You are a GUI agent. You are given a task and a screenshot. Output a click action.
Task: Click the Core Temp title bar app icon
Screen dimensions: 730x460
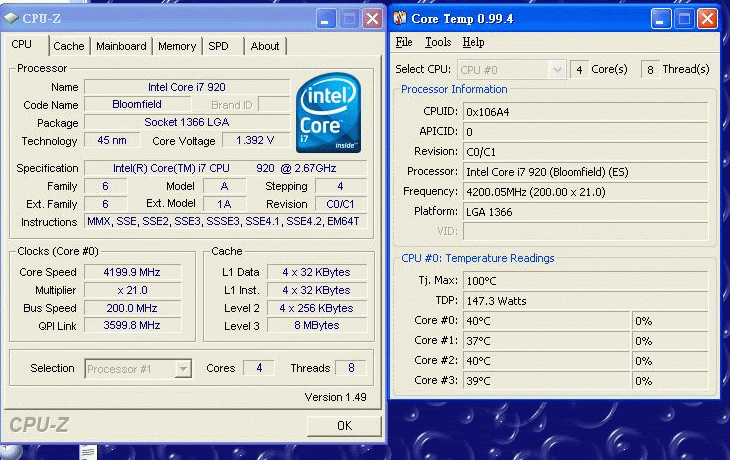pyautogui.click(x=399, y=18)
